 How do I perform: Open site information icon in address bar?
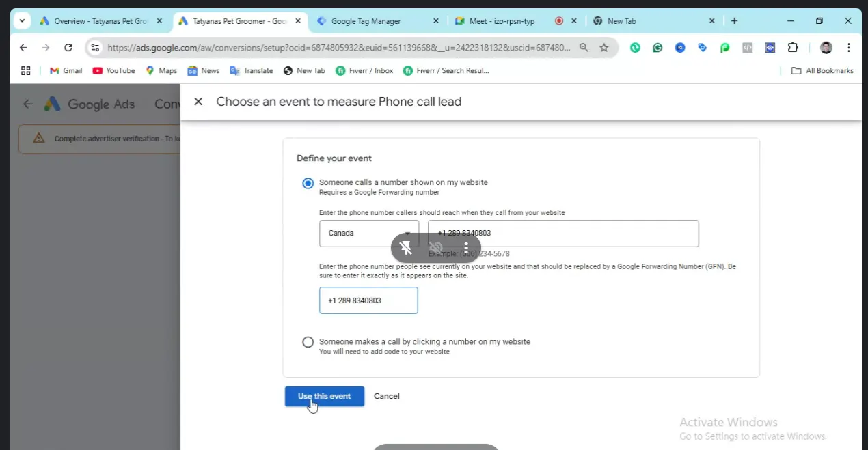coord(96,48)
